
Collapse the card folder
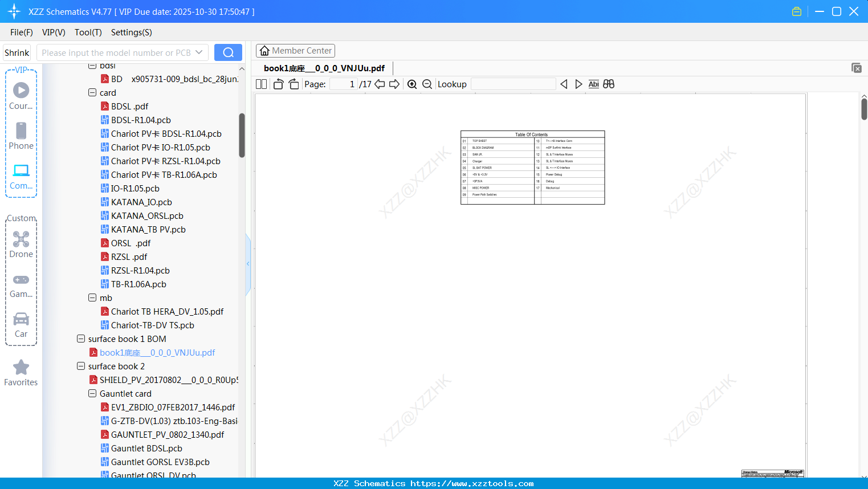(92, 92)
